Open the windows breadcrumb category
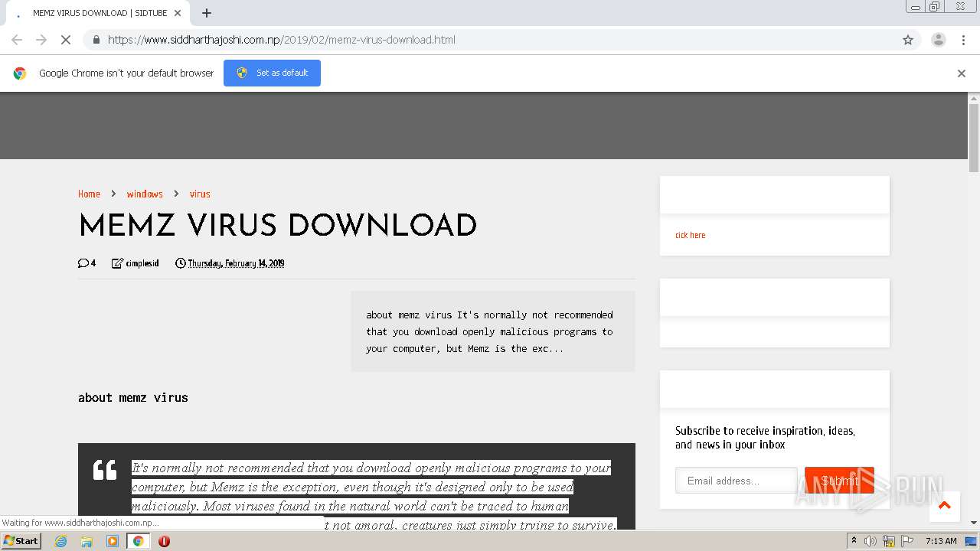Viewport: 980px width, 551px height. (x=145, y=194)
